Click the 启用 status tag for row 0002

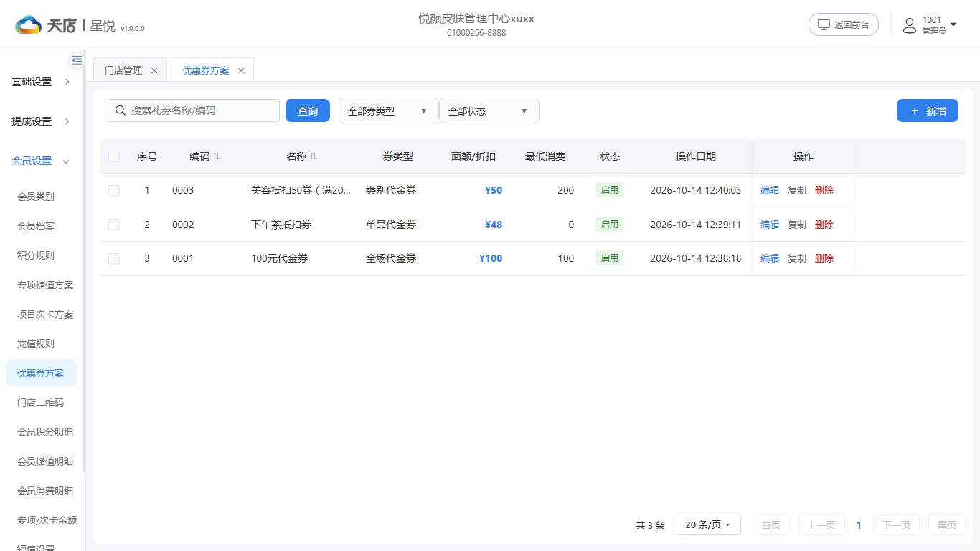610,225
